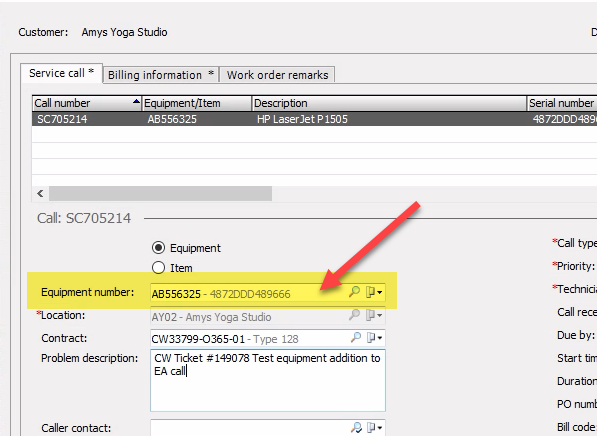Expand the Caller contact quick-link dropdown arrow
This screenshot has width=597, height=436.
pos(380,428)
